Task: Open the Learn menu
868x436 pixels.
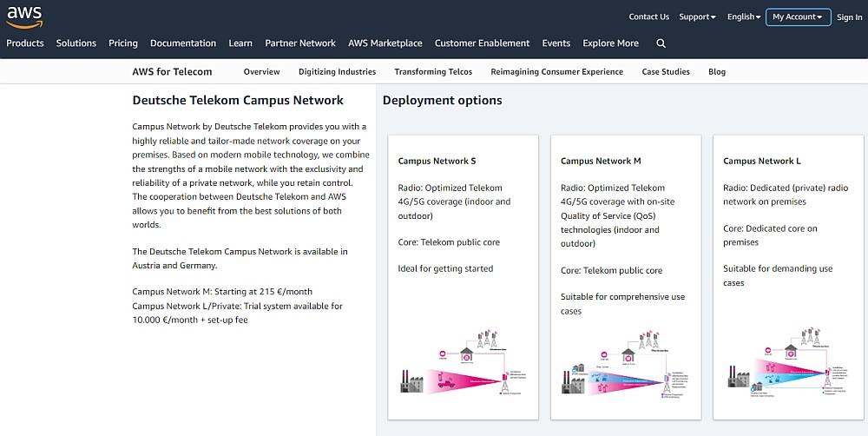Action: pyautogui.click(x=240, y=43)
